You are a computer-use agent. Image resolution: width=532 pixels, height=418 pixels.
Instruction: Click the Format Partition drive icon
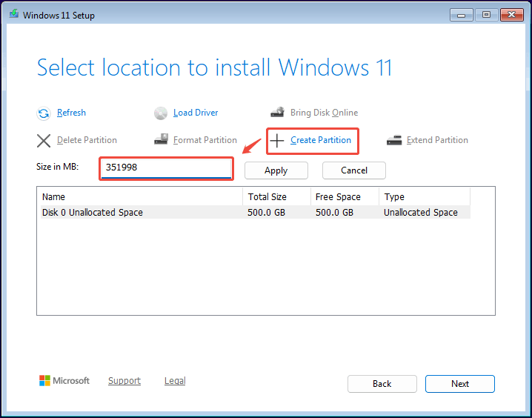coord(161,139)
